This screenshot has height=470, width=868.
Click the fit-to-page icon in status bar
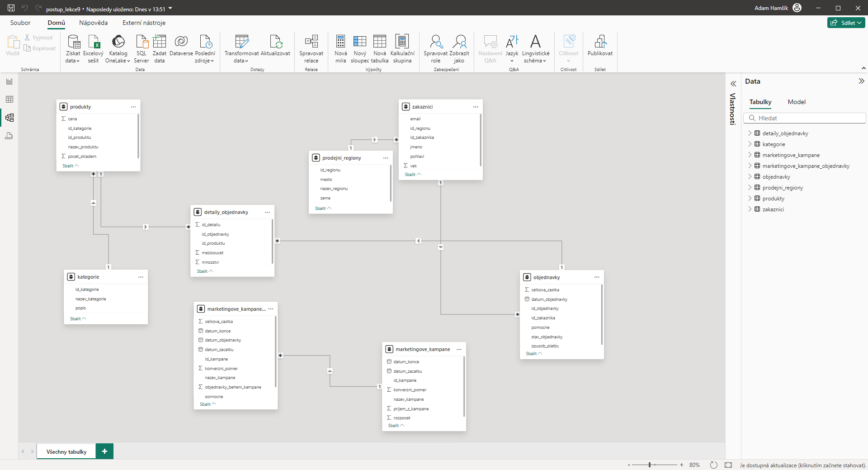pyautogui.click(x=728, y=465)
